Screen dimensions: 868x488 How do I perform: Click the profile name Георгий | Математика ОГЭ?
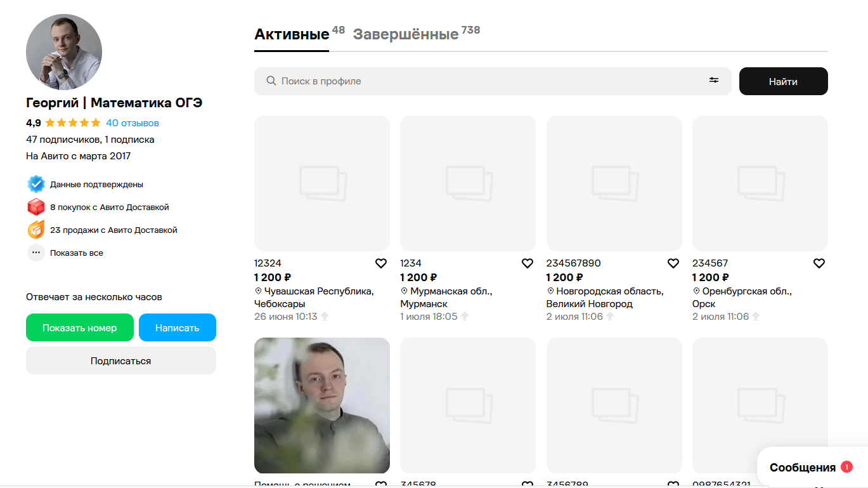[114, 103]
